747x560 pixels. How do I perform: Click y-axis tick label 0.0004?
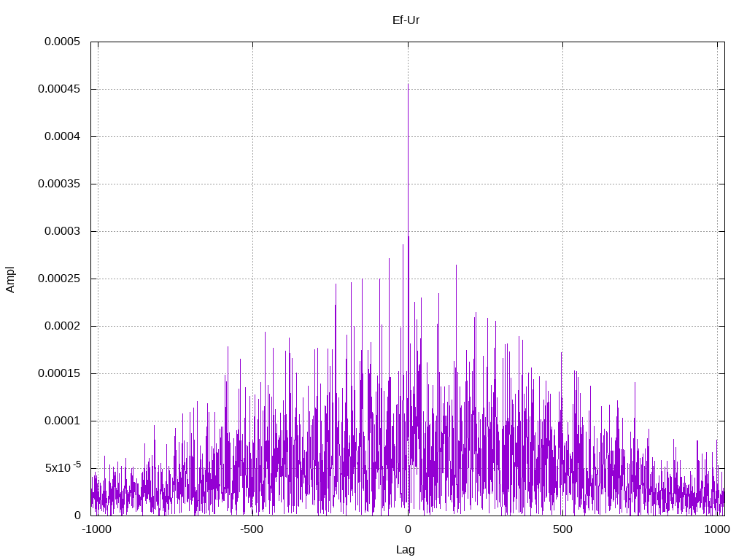[63, 136]
